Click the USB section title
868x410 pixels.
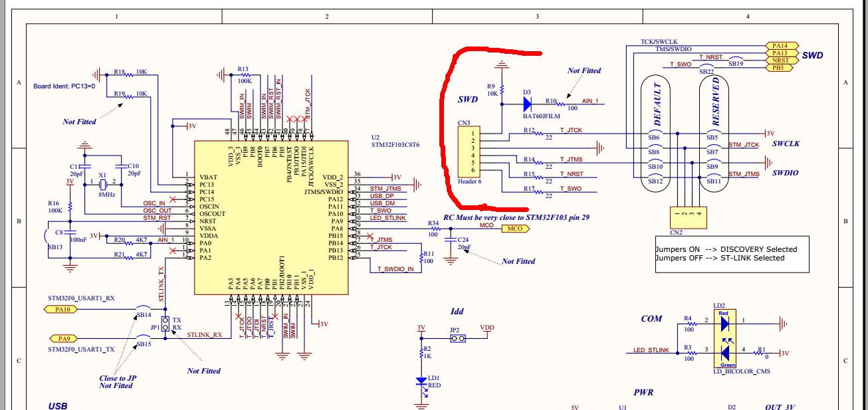pyautogui.click(x=57, y=405)
